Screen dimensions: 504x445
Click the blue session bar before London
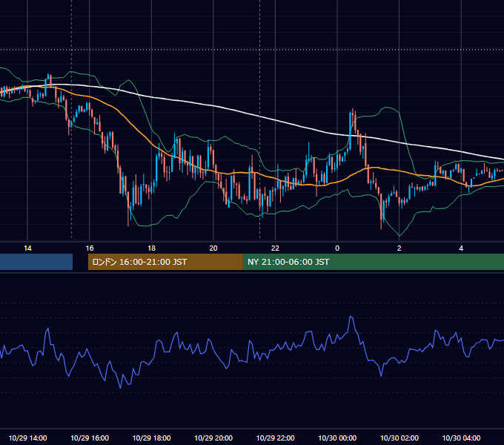tap(36, 262)
